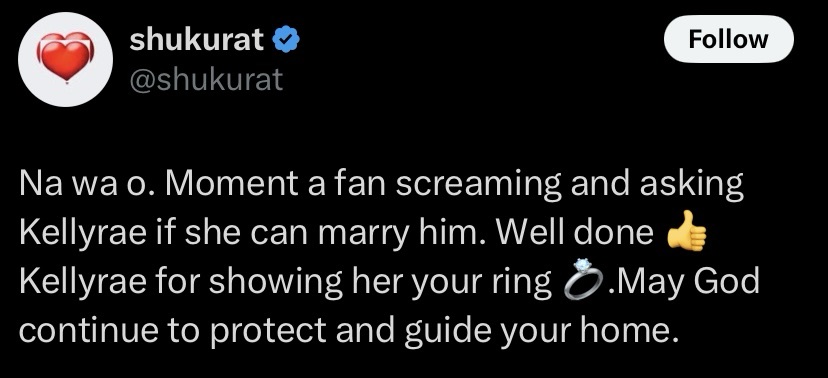This screenshot has height=378, width=828.
Task: Click the phrase 'Well done' in tweet
Action: tap(573, 232)
